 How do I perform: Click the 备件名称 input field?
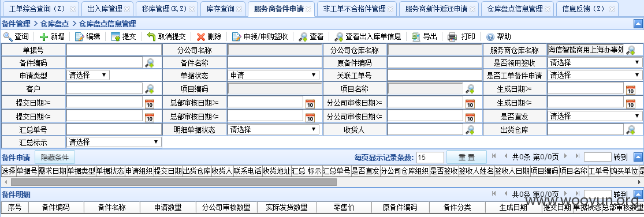tap(275, 62)
